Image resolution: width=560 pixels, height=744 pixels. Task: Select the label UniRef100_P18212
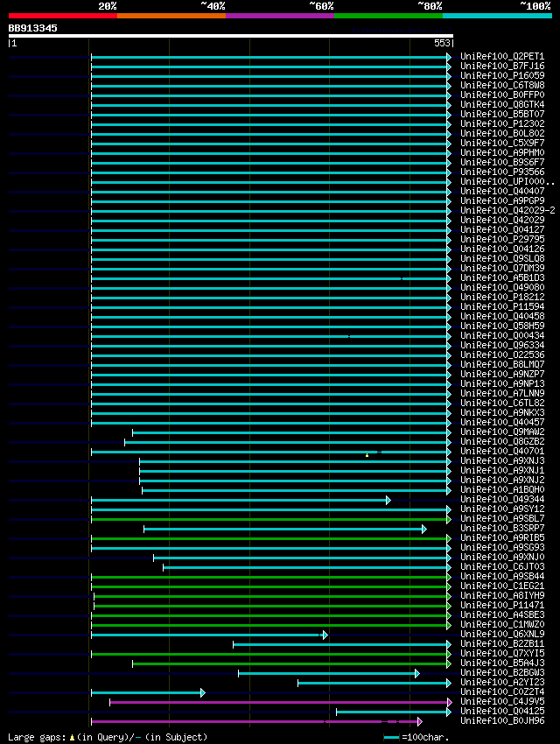click(502, 297)
